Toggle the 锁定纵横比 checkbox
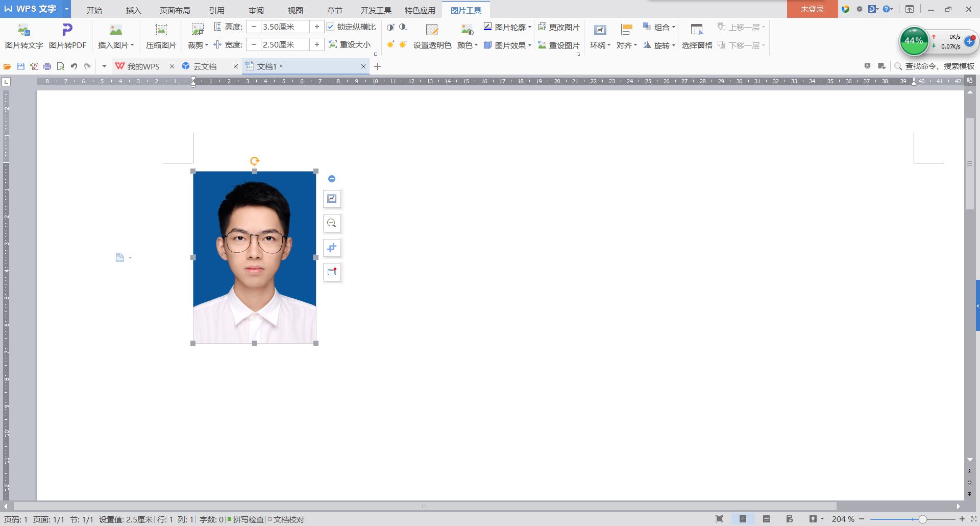 pyautogui.click(x=331, y=27)
